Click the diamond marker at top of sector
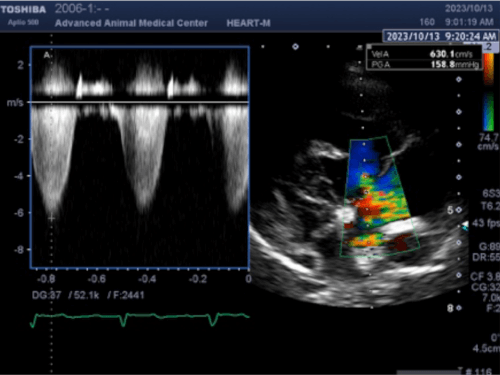500x375 pixels. (x=295, y=47)
